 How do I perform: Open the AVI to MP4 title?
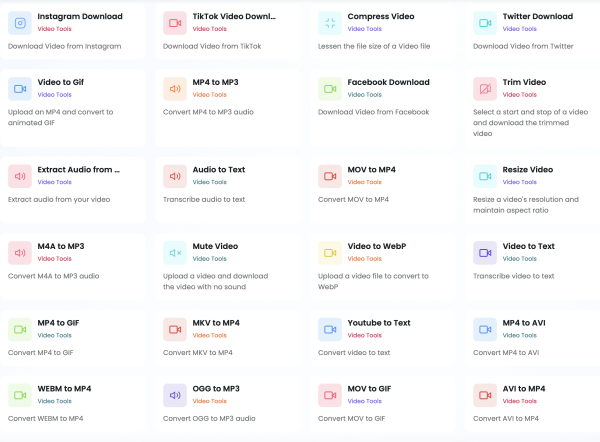(x=523, y=389)
